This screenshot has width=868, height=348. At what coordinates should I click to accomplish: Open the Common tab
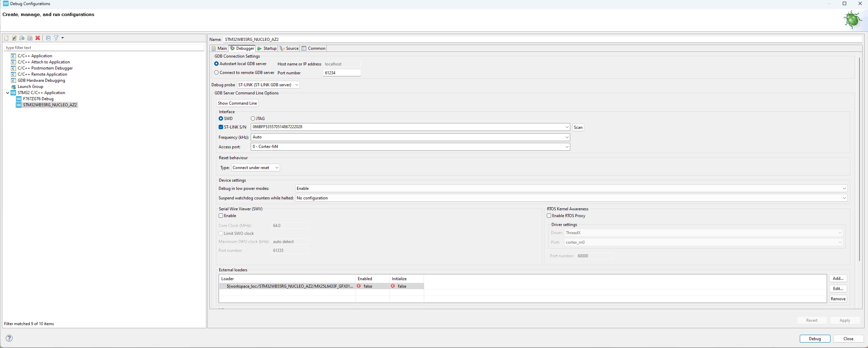pos(313,48)
